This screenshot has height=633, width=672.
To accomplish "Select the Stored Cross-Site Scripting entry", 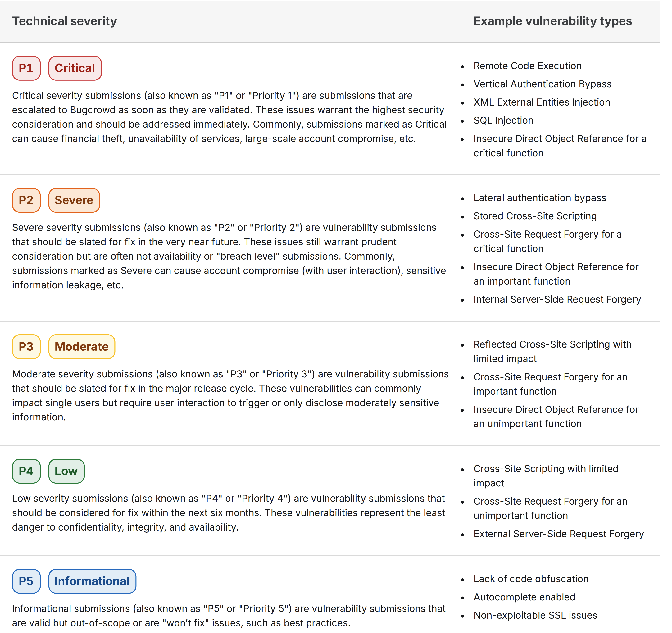I will click(535, 216).
